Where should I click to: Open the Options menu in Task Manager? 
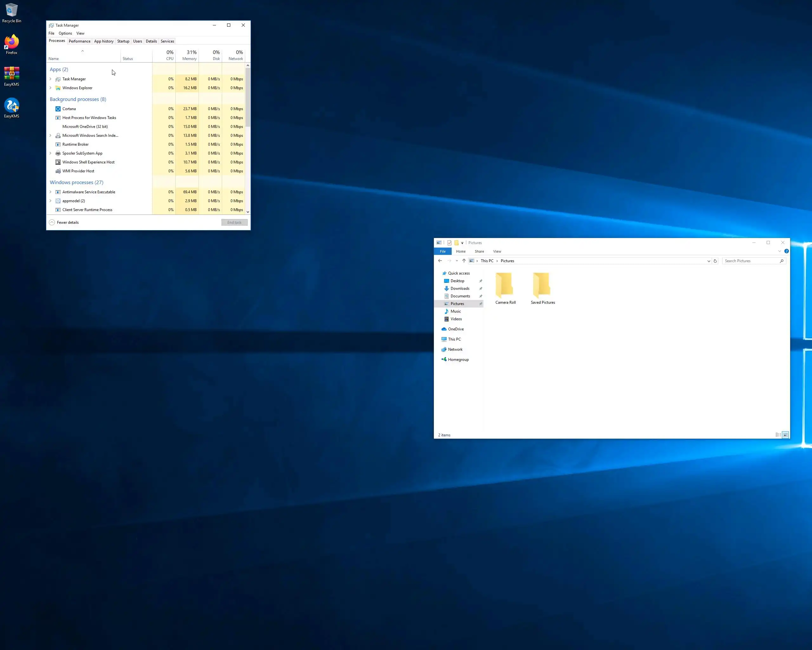[x=65, y=33]
